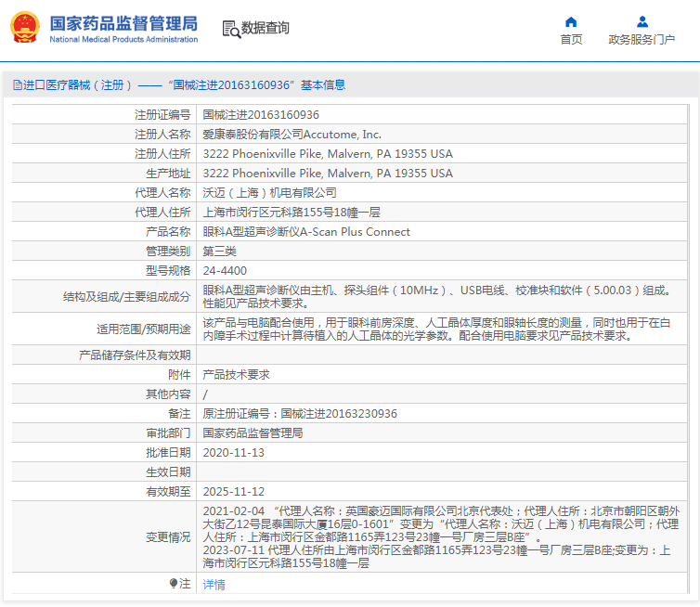Open the 数据查询 search icon
The width and height of the screenshot is (700, 607).
[x=231, y=29]
